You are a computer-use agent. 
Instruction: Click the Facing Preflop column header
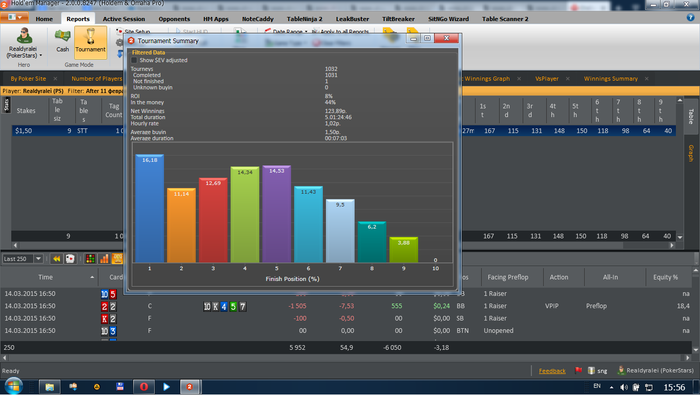pos(508,277)
